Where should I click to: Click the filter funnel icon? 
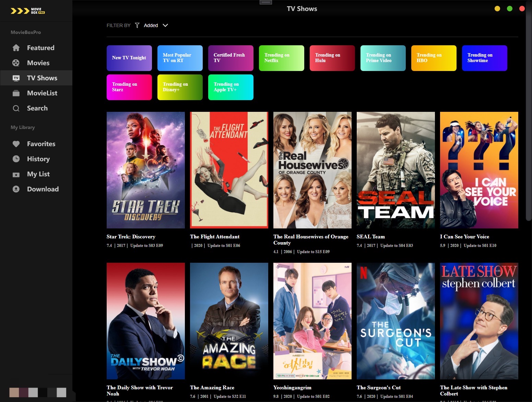tap(137, 25)
